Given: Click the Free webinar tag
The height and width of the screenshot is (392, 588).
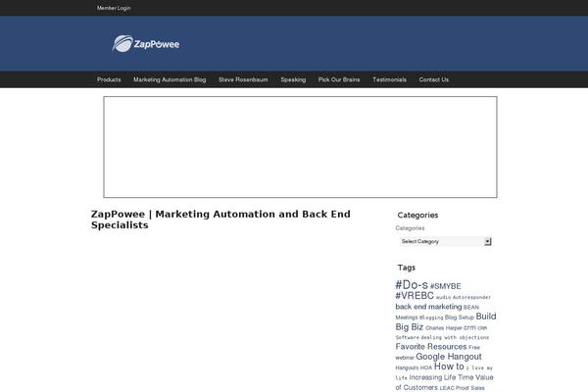Looking at the screenshot, I should pyautogui.click(x=438, y=353).
